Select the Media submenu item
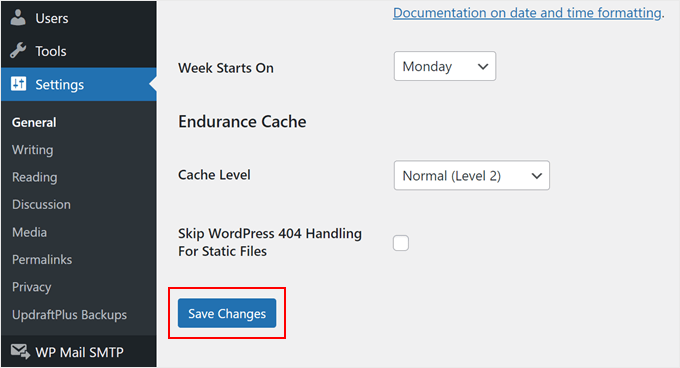Image resolution: width=680 pixels, height=368 pixels. (x=29, y=232)
